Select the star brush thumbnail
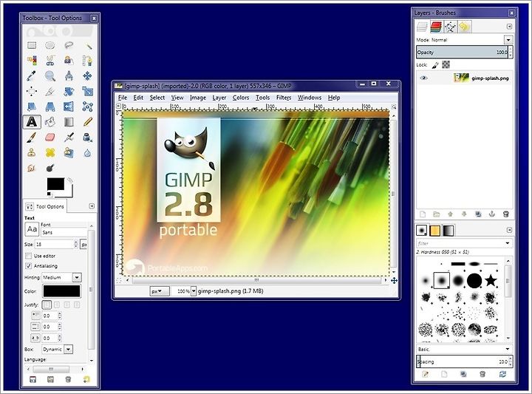The image size is (532, 394). (491, 281)
